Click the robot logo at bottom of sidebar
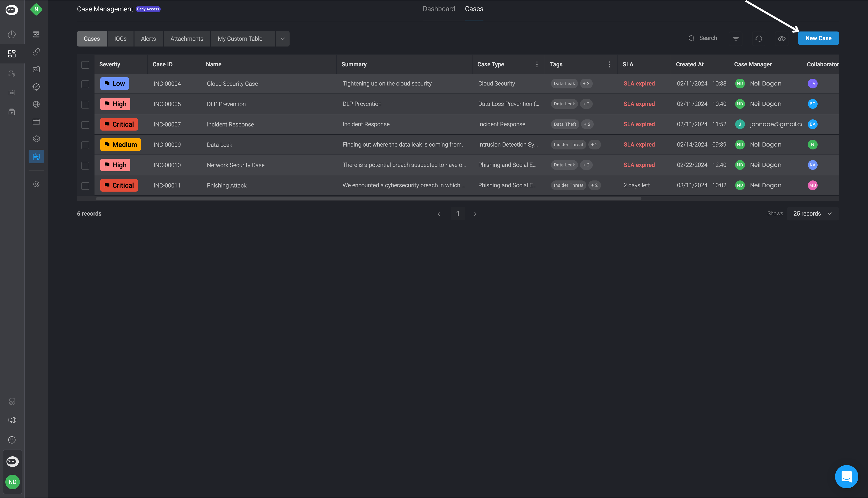Viewport: 868px width, 498px height. pos(12,462)
